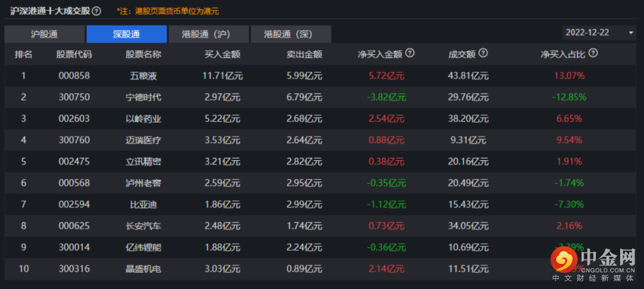
Task: Click help icon next to 净买入金额 header
Action: coord(410,53)
